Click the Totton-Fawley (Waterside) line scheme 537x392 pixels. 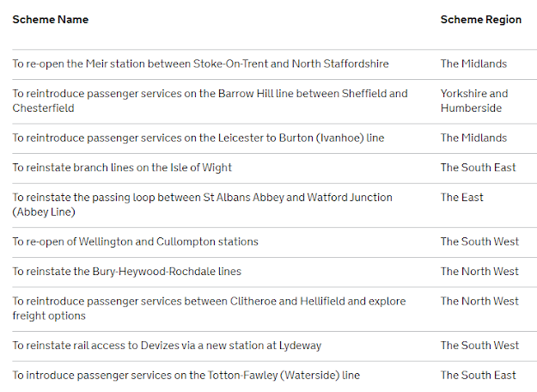click(186, 375)
